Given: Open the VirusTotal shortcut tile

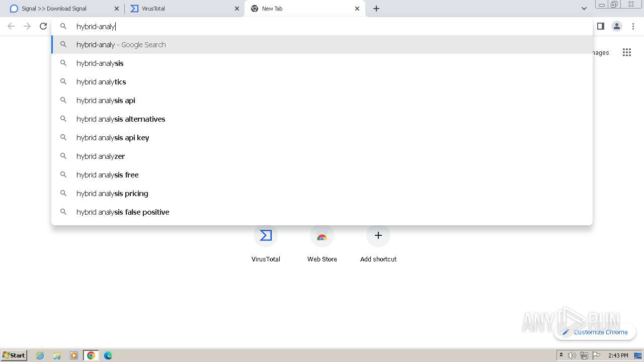Looking at the screenshot, I should point(266,243).
